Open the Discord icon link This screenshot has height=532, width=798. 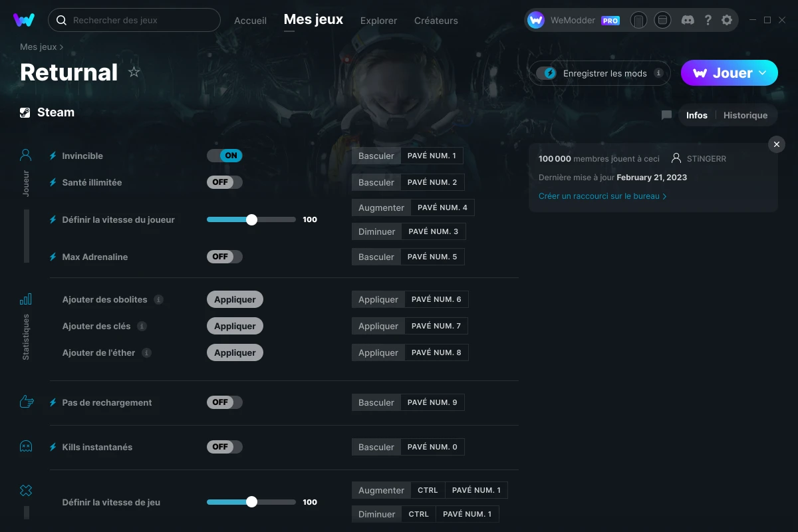pos(688,20)
